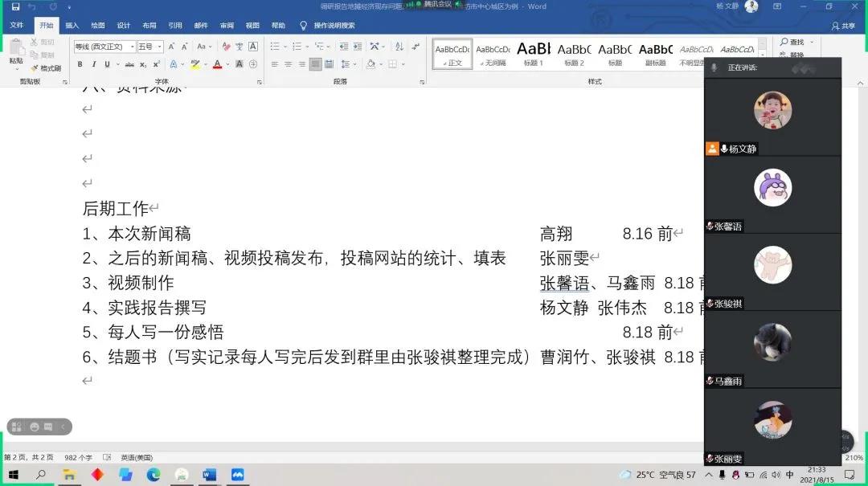The width and height of the screenshot is (868, 486).
Task: Toggle strikethrough text formatting
Action: pyautogui.click(x=129, y=64)
